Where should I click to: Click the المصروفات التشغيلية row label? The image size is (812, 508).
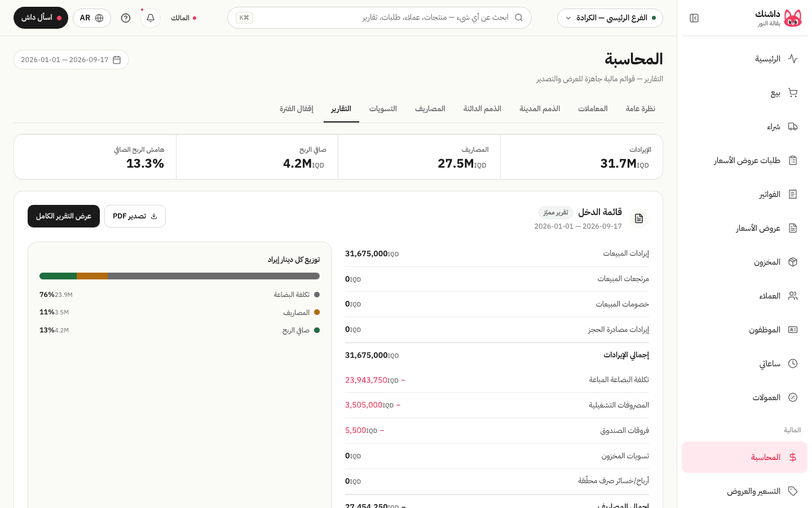point(619,405)
